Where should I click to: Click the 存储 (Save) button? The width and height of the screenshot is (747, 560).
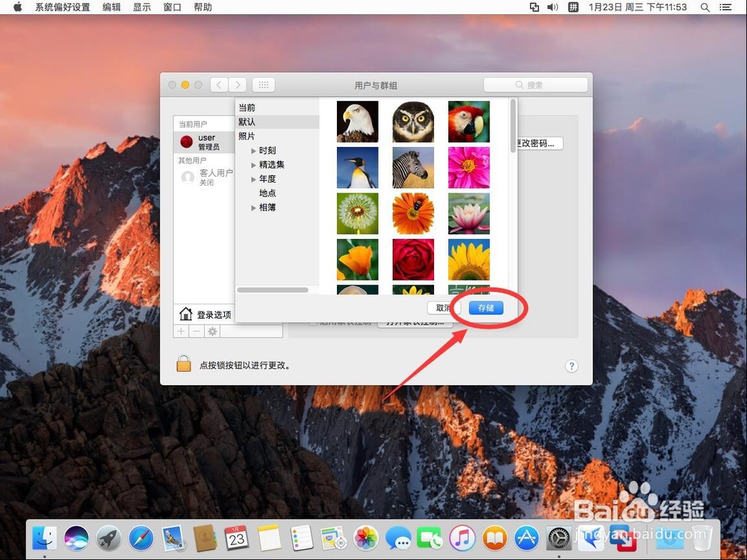tap(486, 308)
